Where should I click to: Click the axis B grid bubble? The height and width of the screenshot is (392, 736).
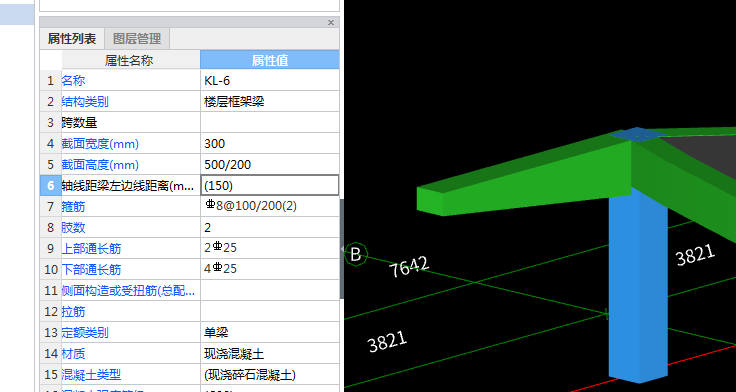355,254
